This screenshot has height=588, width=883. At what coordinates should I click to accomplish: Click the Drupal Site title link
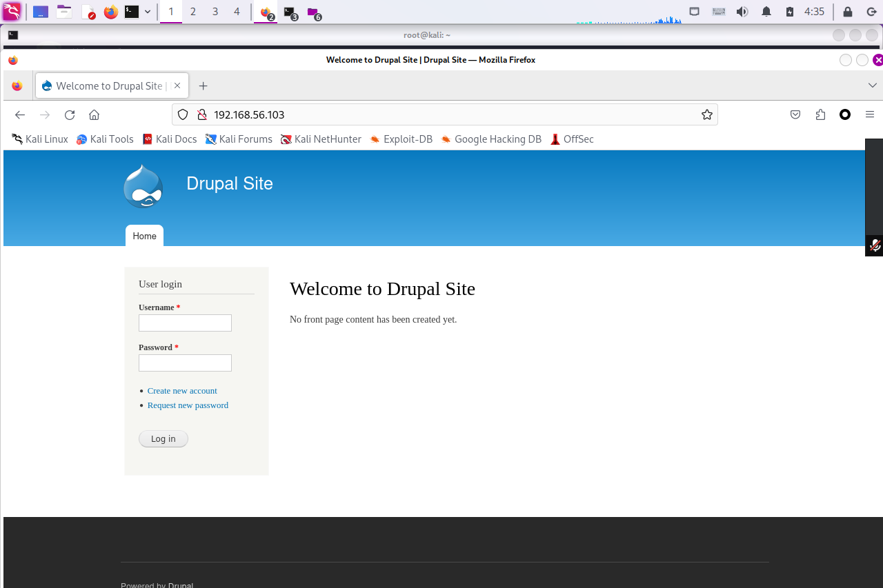click(230, 183)
